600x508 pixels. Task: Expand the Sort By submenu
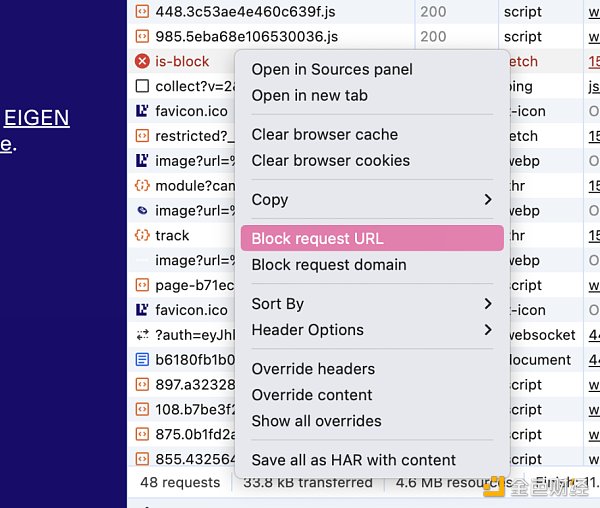point(371,304)
